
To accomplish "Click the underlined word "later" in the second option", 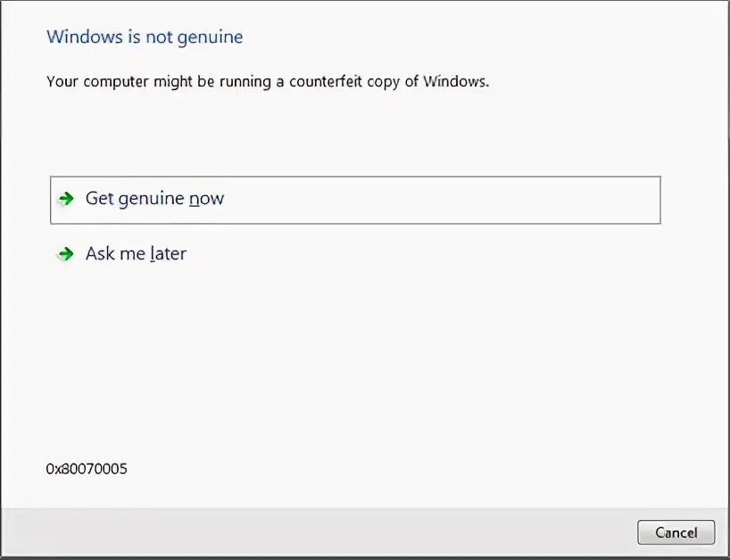I will tap(168, 254).
